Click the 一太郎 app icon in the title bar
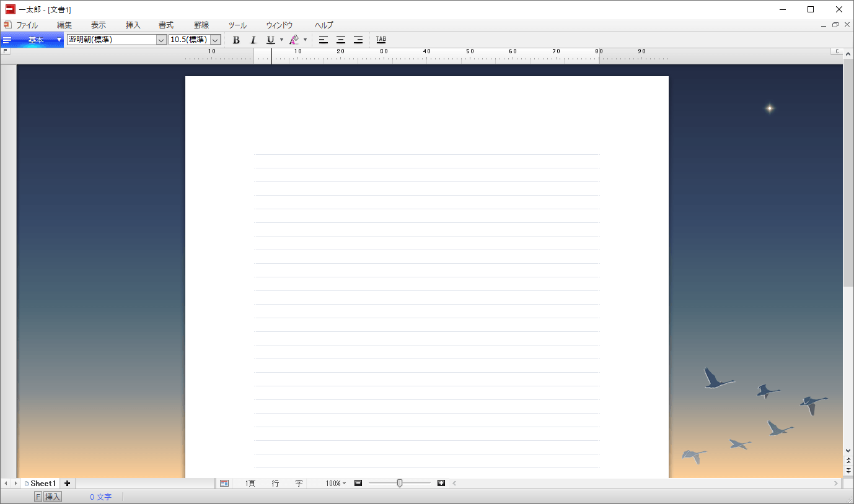This screenshot has height=504, width=854. [10, 9]
